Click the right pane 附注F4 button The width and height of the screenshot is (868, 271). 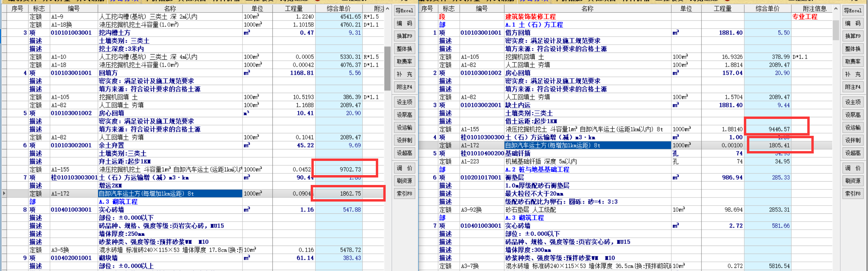coord(853,87)
